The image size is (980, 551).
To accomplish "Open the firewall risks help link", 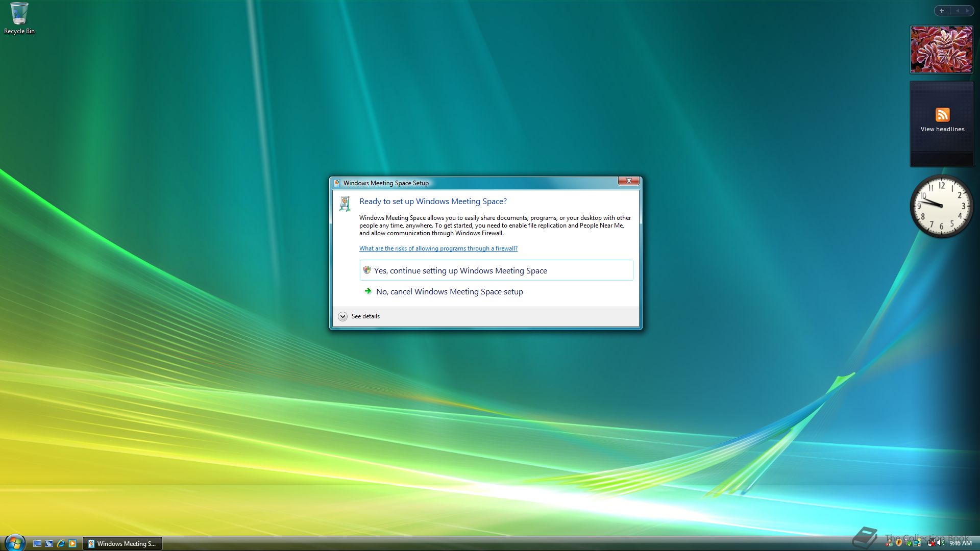I will click(438, 248).
